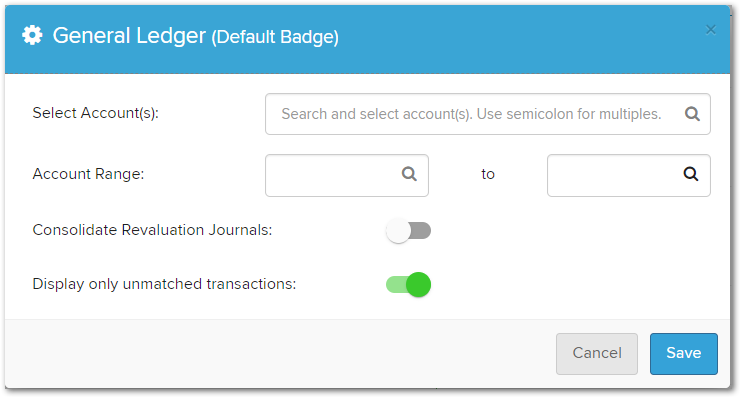The height and width of the screenshot is (398, 741).
Task: Open account lookup for range start field
Action: [409, 174]
